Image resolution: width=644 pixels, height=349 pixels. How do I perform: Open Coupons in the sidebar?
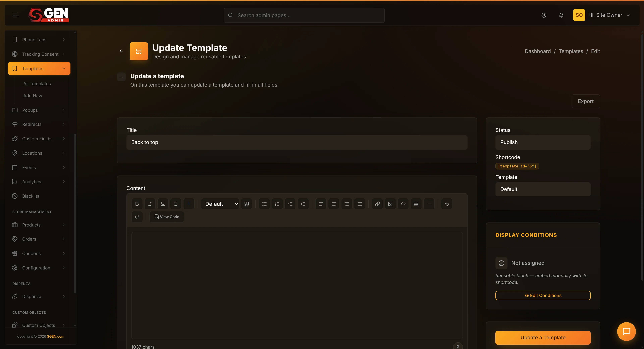pyautogui.click(x=39, y=253)
